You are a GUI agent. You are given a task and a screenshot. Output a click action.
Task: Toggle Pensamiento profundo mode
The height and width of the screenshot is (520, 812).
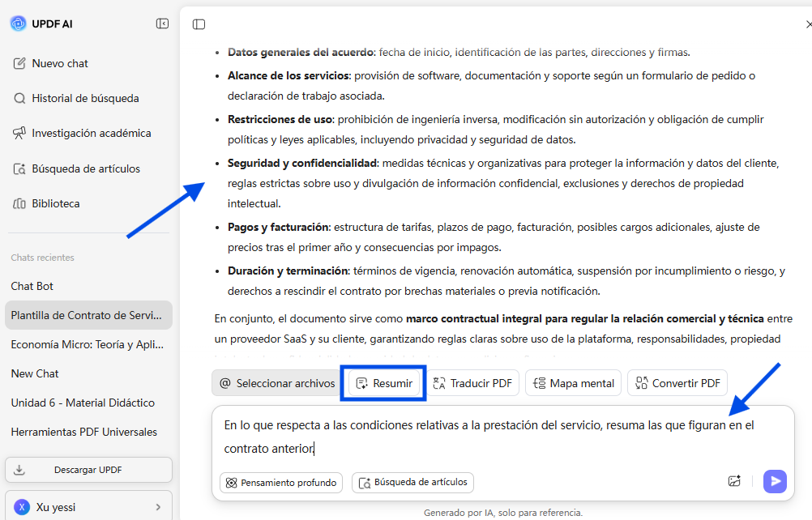coord(280,482)
